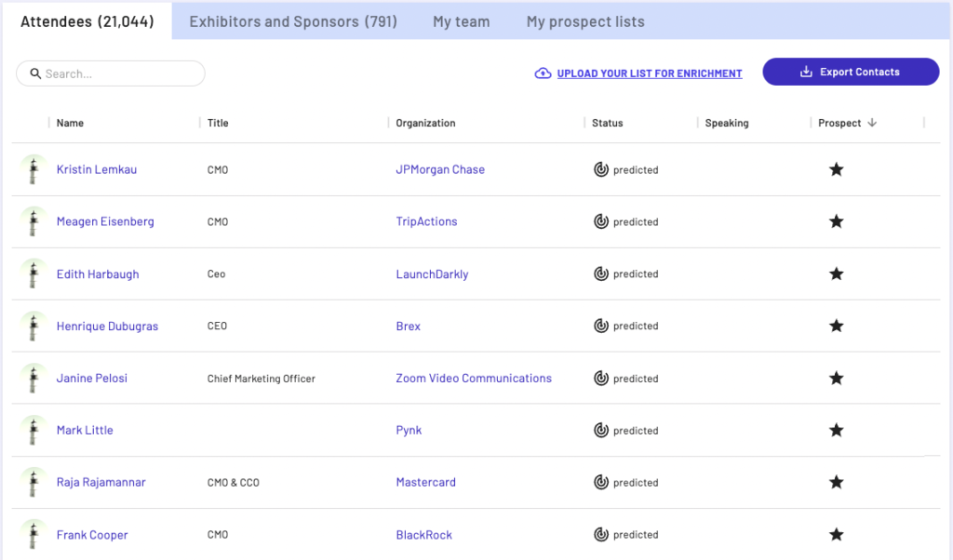This screenshot has width=953, height=560.
Task: Click predicted status icon for Brex row
Action: pyautogui.click(x=601, y=326)
